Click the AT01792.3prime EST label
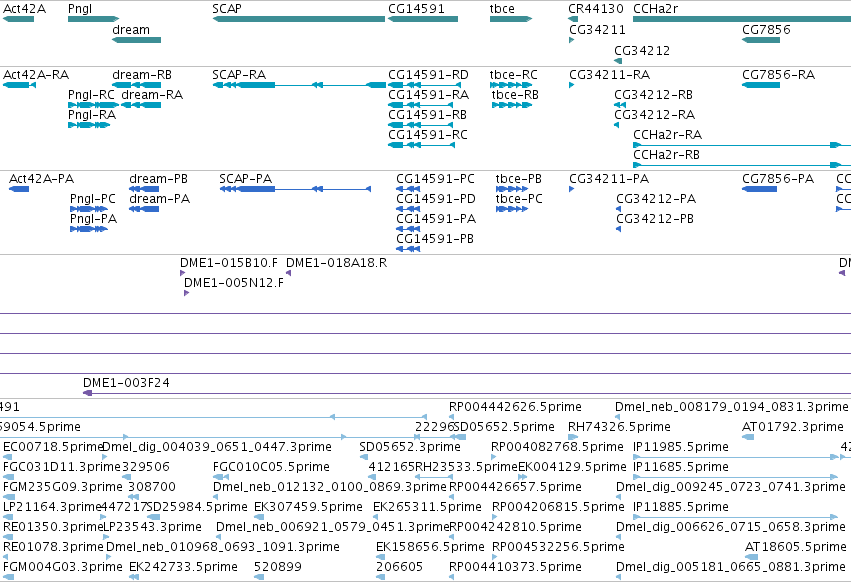Image resolution: width=851 pixels, height=582 pixels. click(x=793, y=427)
